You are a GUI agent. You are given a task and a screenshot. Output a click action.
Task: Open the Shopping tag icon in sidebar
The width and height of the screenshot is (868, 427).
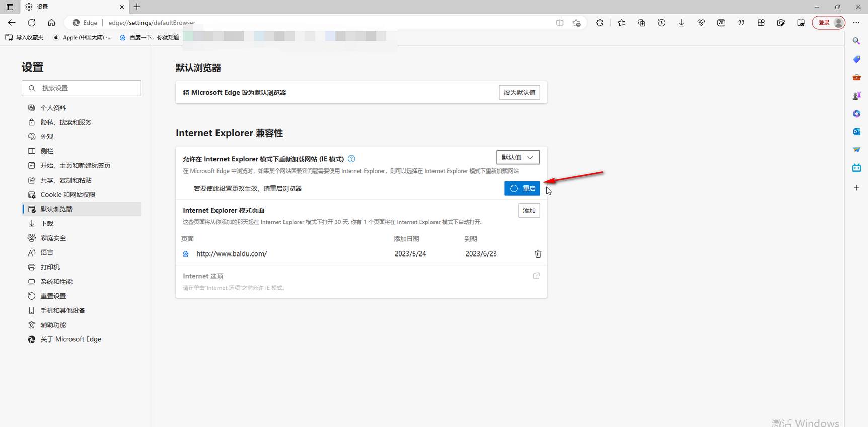pos(856,59)
